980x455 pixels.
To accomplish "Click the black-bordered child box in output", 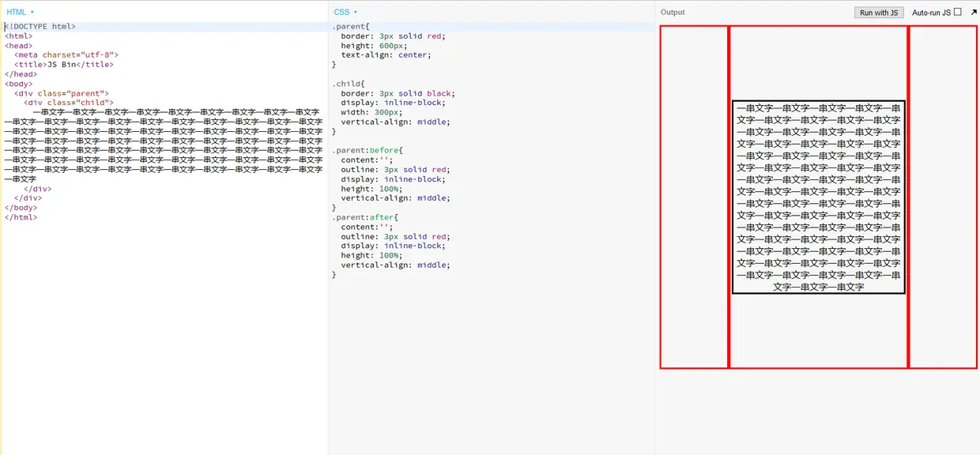I will pos(817,196).
